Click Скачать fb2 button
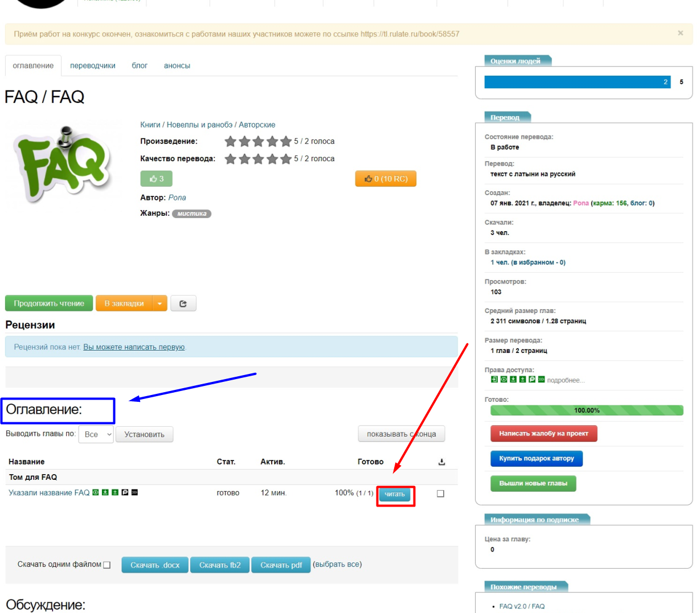This screenshot has height=613, width=700. click(220, 565)
